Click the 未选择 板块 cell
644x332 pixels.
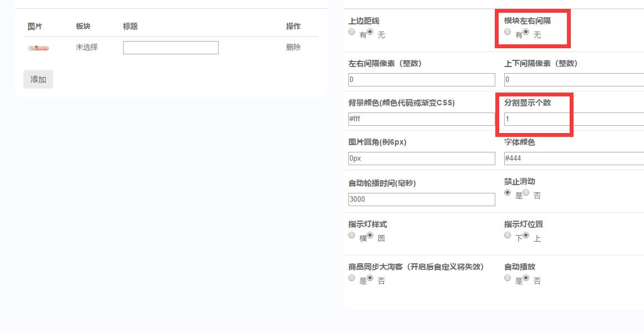tap(87, 47)
